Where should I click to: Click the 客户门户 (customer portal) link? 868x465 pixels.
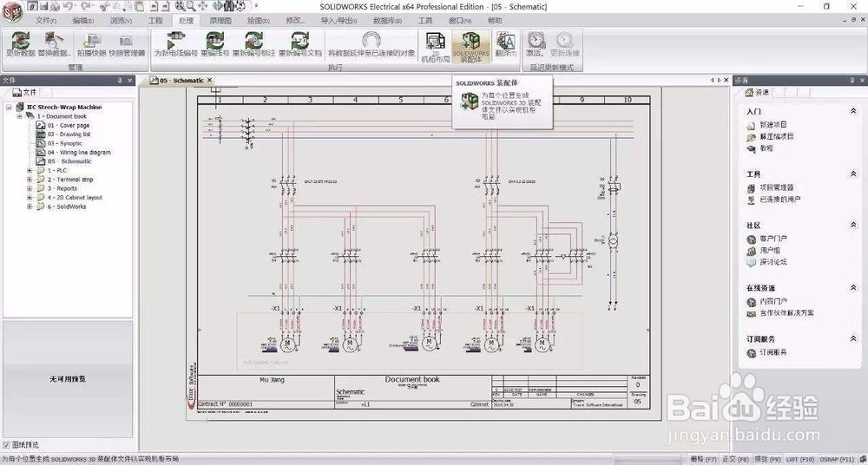(x=773, y=239)
